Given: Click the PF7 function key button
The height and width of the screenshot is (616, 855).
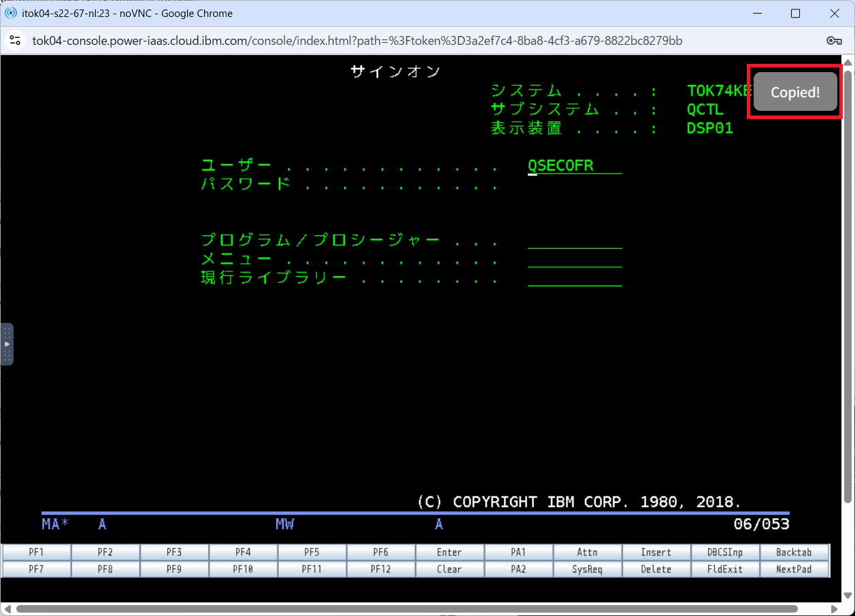Looking at the screenshot, I should pyautogui.click(x=37, y=569).
